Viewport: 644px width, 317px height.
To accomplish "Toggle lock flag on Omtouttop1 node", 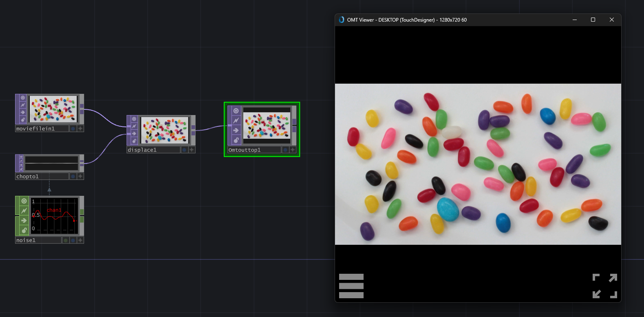I will pyautogui.click(x=236, y=140).
